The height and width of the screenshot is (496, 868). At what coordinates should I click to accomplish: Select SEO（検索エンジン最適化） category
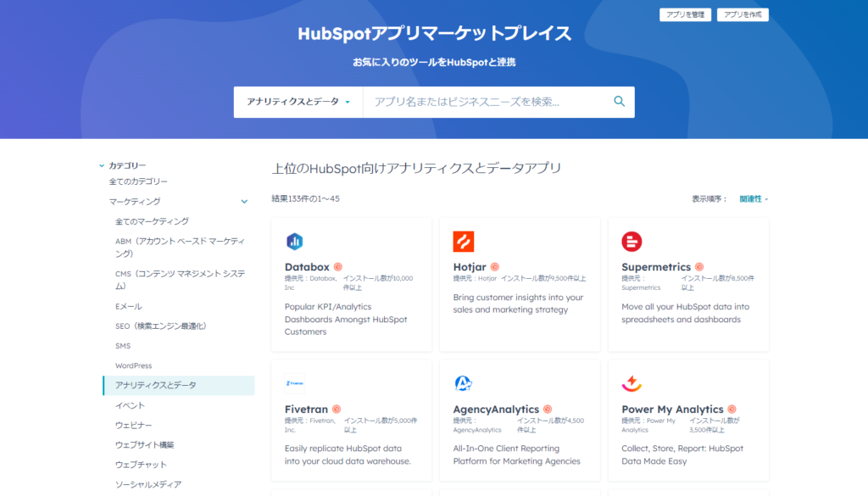click(160, 326)
